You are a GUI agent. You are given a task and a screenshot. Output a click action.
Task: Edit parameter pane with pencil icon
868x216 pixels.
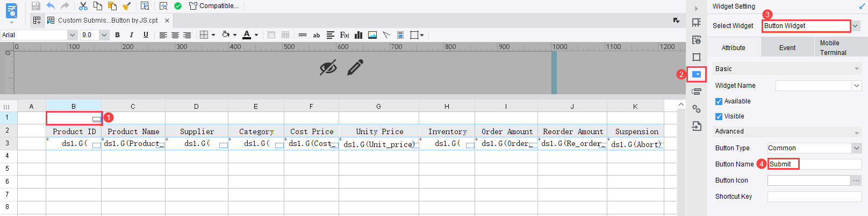[x=355, y=67]
